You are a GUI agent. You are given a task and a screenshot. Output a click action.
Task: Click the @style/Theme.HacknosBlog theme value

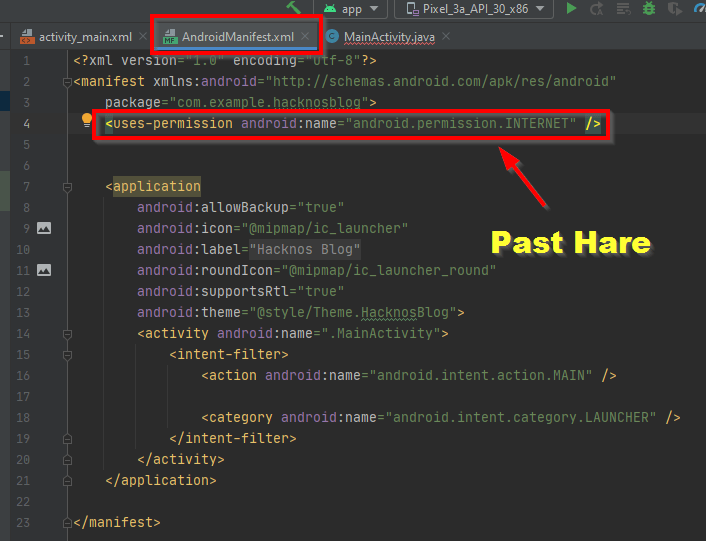tap(353, 312)
